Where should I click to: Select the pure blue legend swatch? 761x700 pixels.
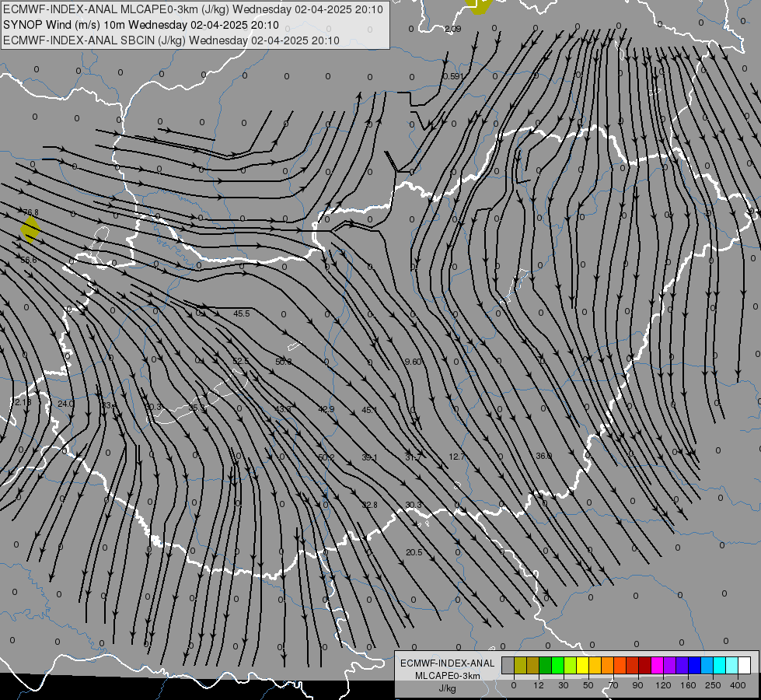tap(694, 665)
